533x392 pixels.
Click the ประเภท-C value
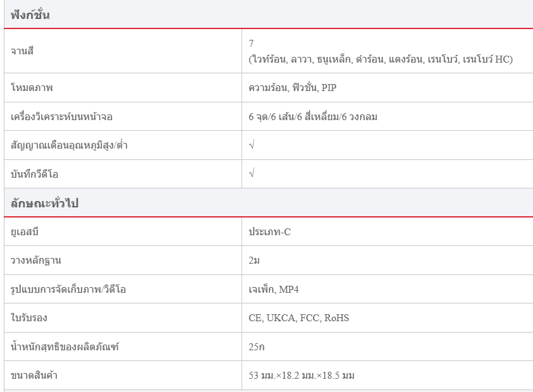pos(270,232)
